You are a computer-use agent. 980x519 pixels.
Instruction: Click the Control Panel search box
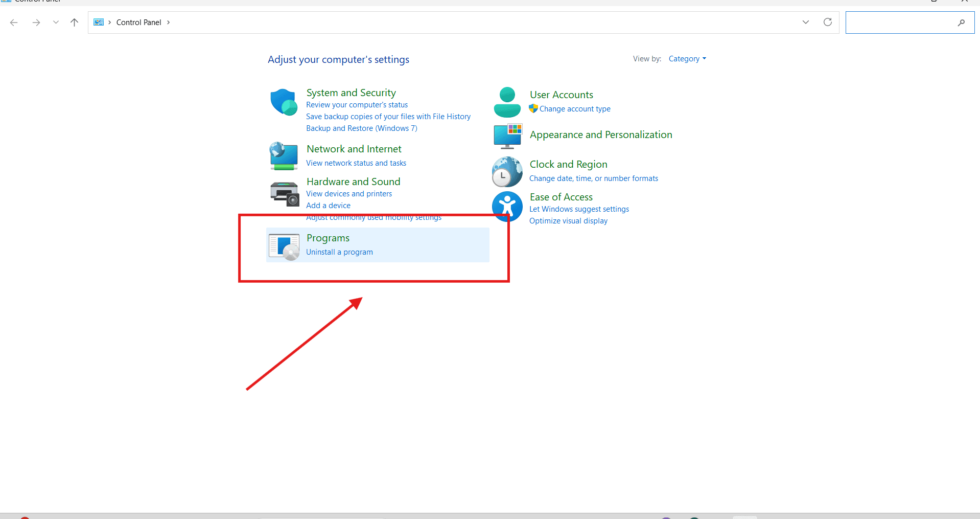pyautogui.click(x=902, y=22)
